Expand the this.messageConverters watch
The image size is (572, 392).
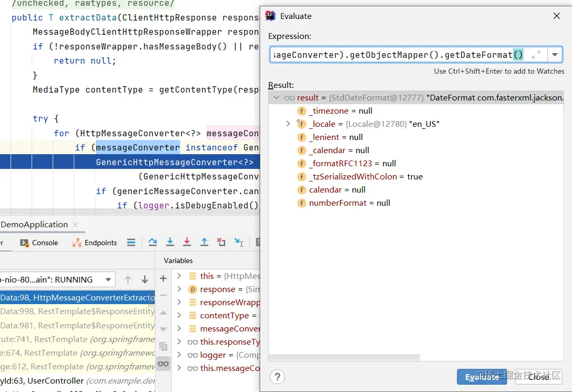click(x=179, y=368)
